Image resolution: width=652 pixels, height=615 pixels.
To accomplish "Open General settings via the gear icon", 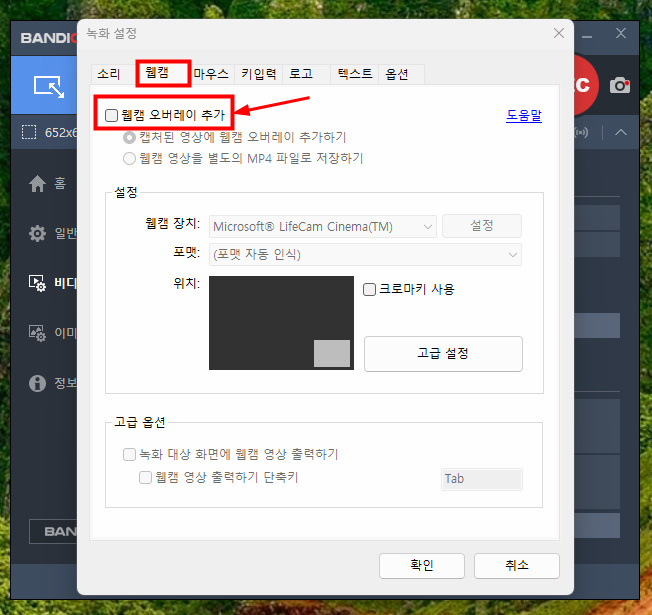I will pos(38,233).
